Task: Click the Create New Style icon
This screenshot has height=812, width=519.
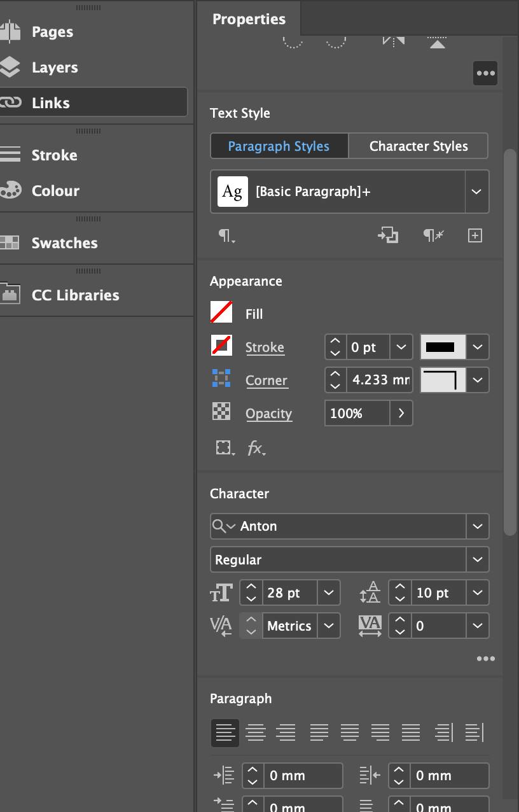Action: tap(475, 235)
